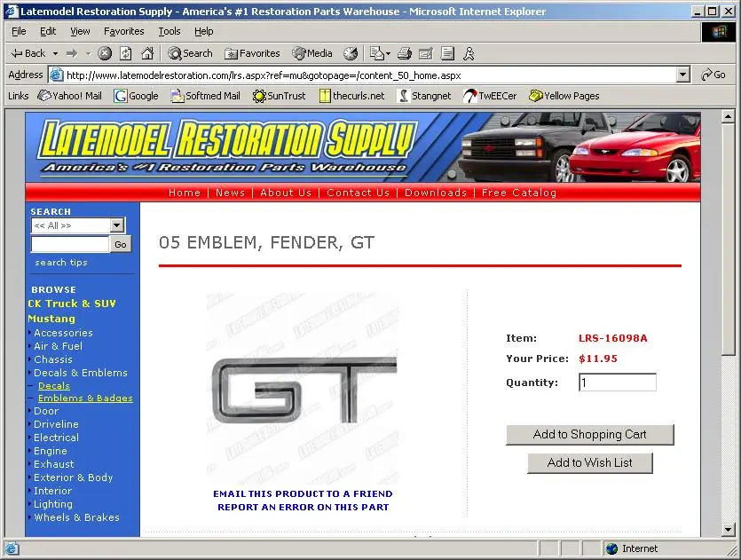Open the File menu
The image size is (741, 560).
(x=19, y=31)
